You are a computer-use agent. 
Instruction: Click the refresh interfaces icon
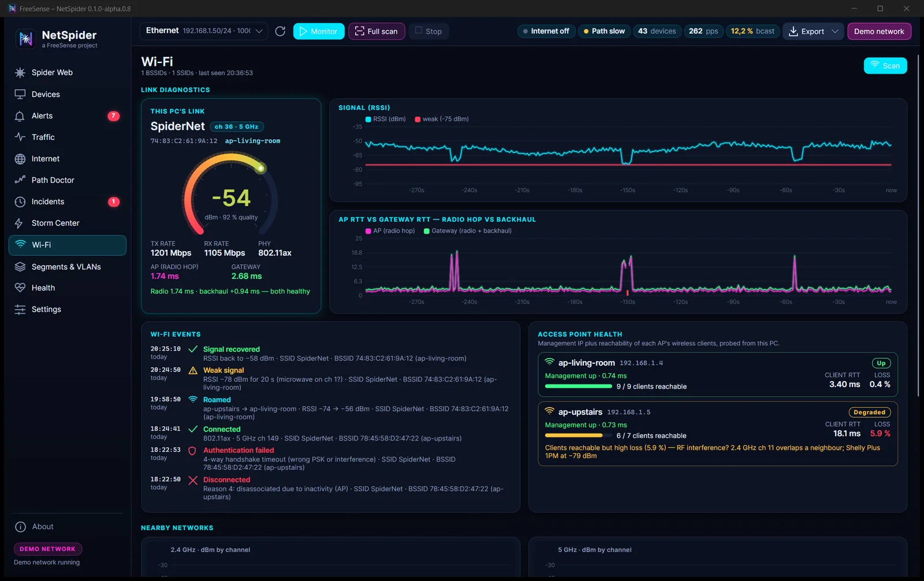click(280, 31)
